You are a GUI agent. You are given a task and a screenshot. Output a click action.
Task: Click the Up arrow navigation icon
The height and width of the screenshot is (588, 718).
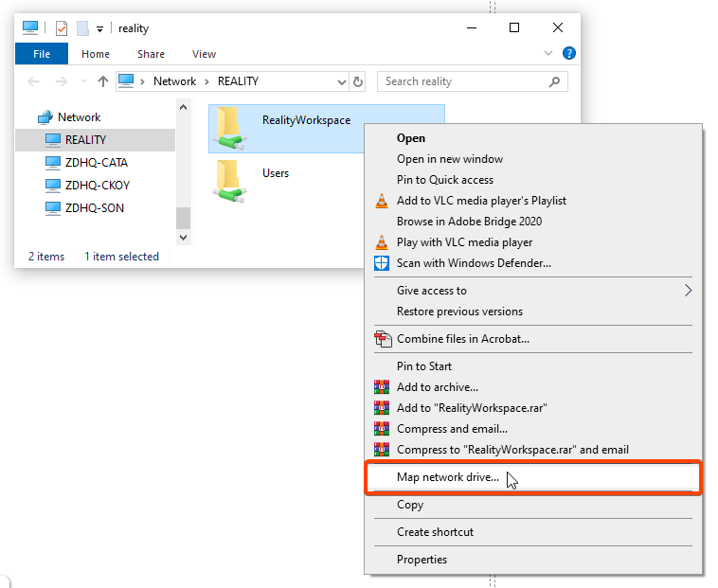click(x=103, y=81)
